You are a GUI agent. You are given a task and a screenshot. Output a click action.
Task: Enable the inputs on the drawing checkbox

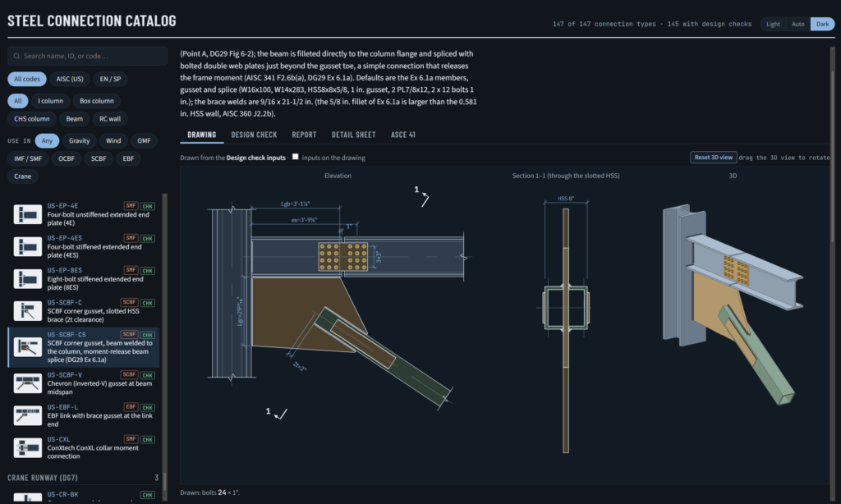295,157
